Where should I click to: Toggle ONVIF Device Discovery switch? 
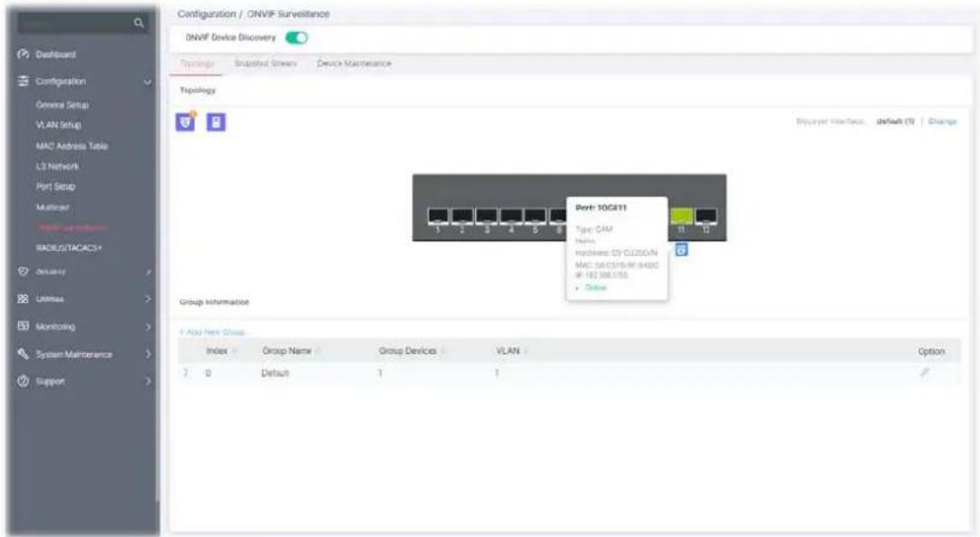pyautogui.click(x=296, y=37)
